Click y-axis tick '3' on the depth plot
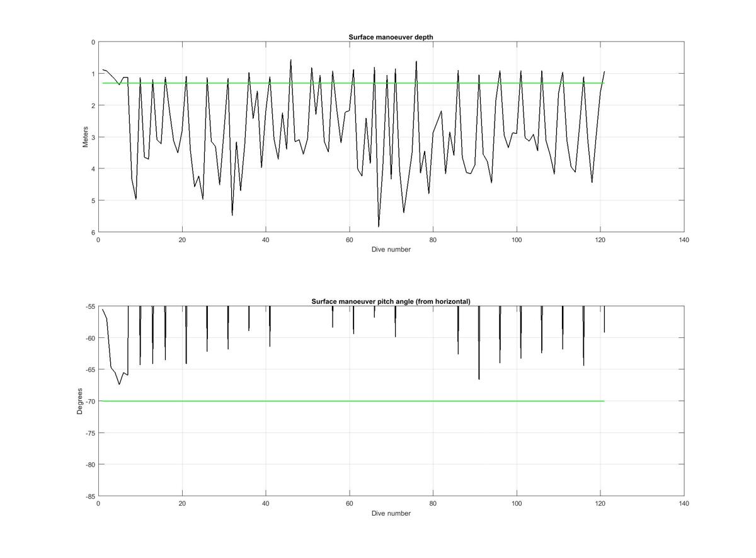 point(93,137)
